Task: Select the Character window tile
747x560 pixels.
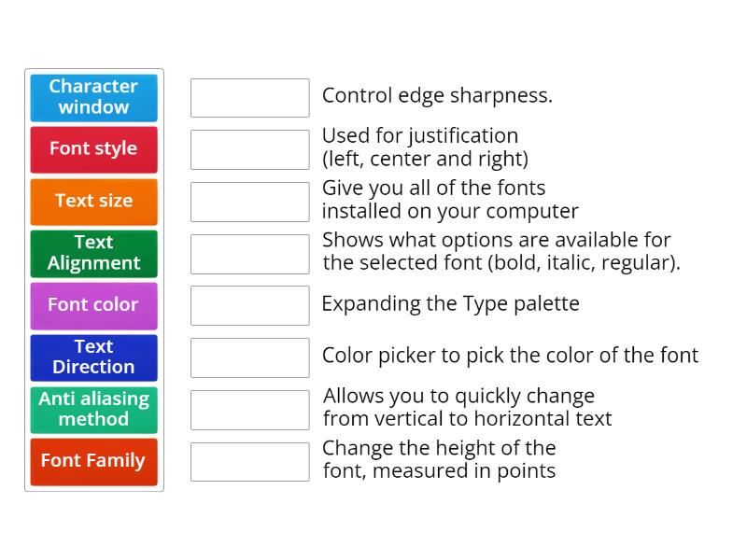Action: (93, 97)
